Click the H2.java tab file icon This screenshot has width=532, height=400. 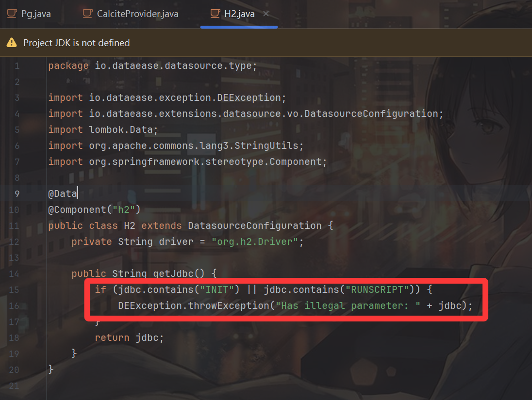coord(215,14)
